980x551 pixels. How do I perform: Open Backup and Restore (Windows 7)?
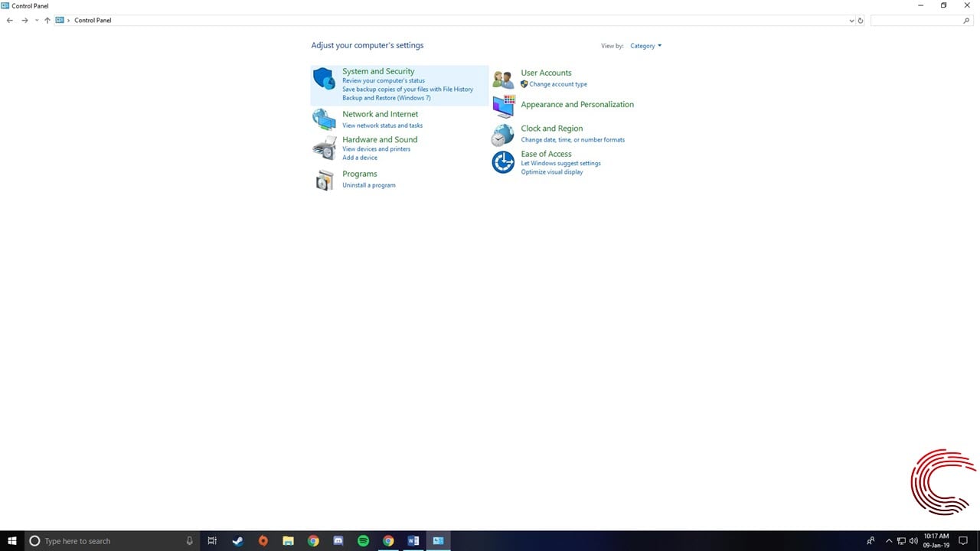coord(387,98)
